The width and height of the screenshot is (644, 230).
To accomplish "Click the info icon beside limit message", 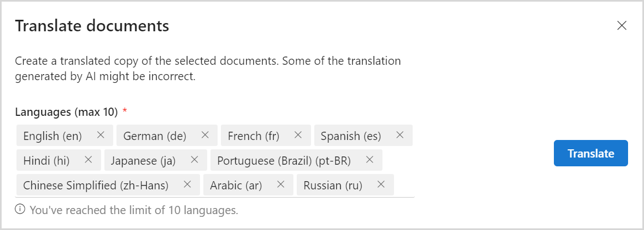I will tap(20, 209).
